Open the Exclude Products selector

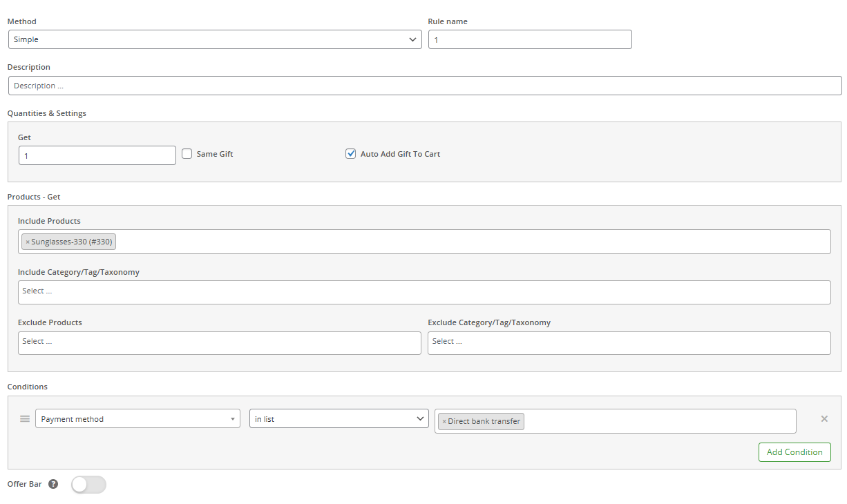pos(219,343)
